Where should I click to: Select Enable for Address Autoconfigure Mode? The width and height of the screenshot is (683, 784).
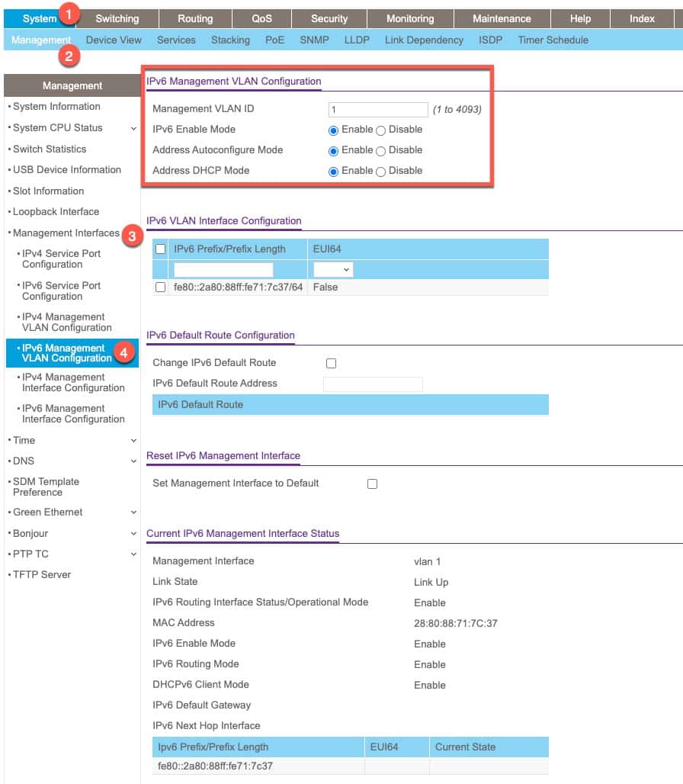pos(333,151)
